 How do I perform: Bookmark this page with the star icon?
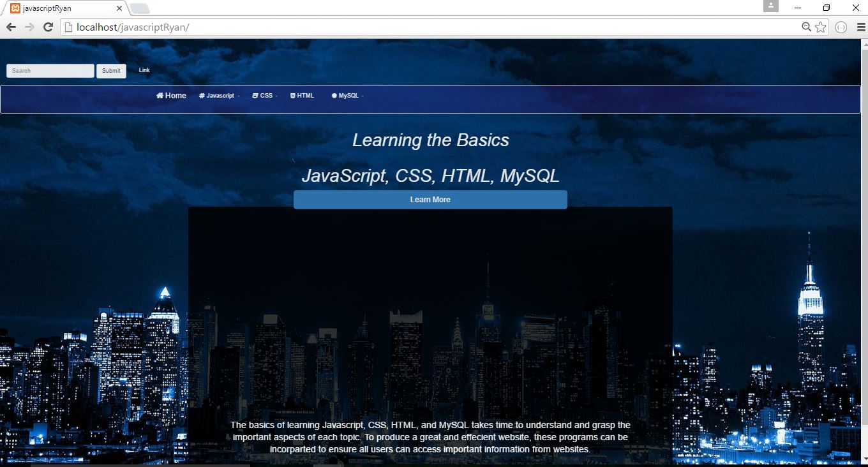[x=821, y=27]
